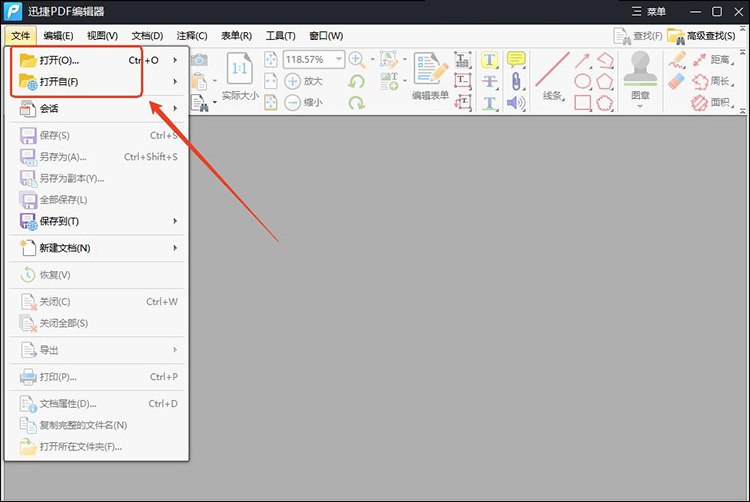This screenshot has height=502, width=750.
Task: Expand the 会话 submenu arrow
Action: [175, 109]
